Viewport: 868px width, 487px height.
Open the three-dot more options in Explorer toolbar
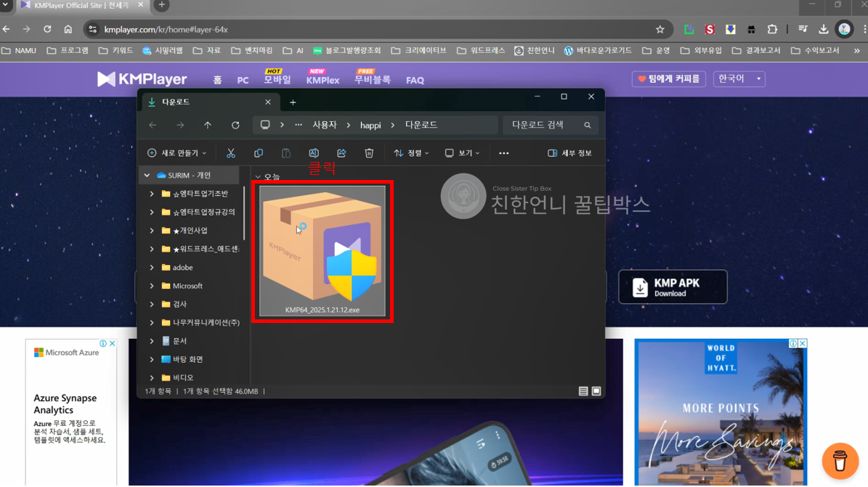pyautogui.click(x=504, y=153)
